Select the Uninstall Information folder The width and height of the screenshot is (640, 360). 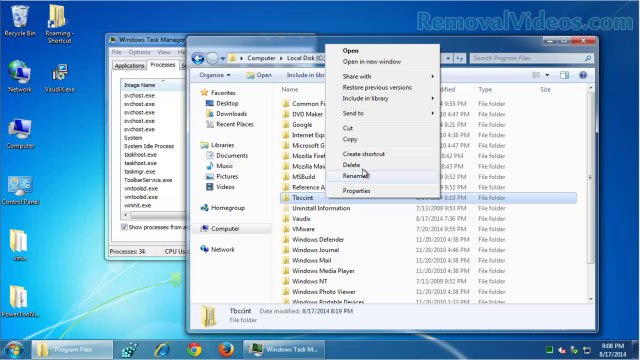pyautogui.click(x=321, y=208)
